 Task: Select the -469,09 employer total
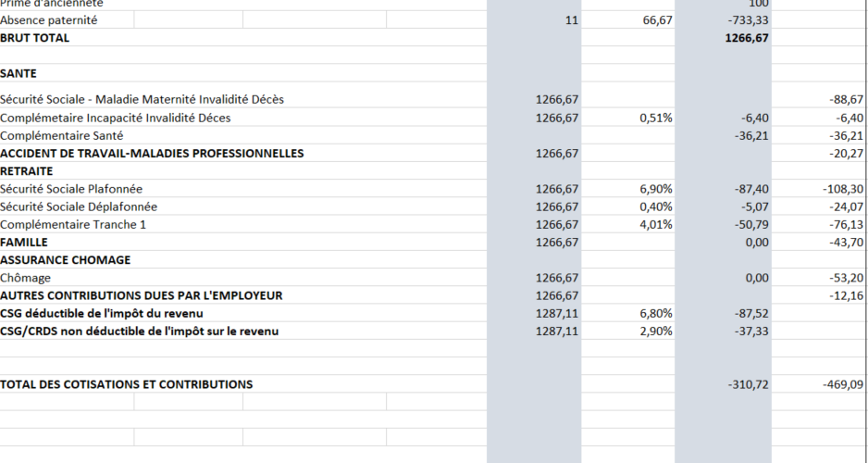[x=843, y=383]
